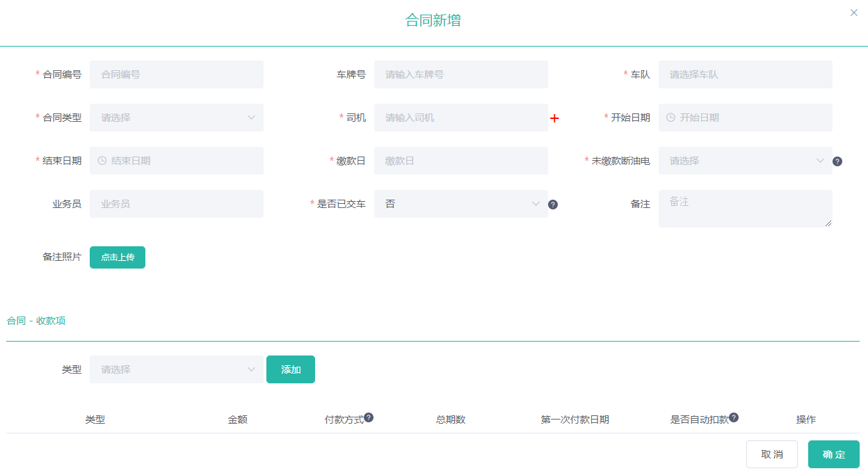
Task: Confirm with the 确定 button
Action: click(833, 454)
